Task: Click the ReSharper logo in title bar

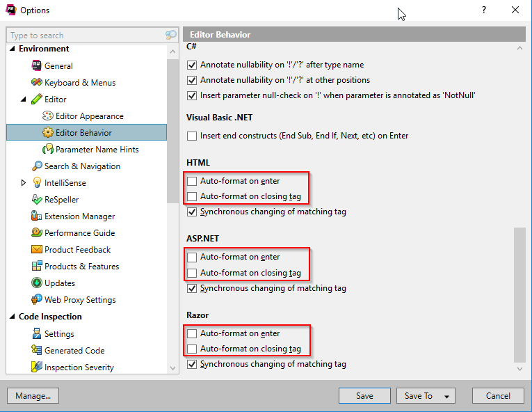Action: point(11,10)
